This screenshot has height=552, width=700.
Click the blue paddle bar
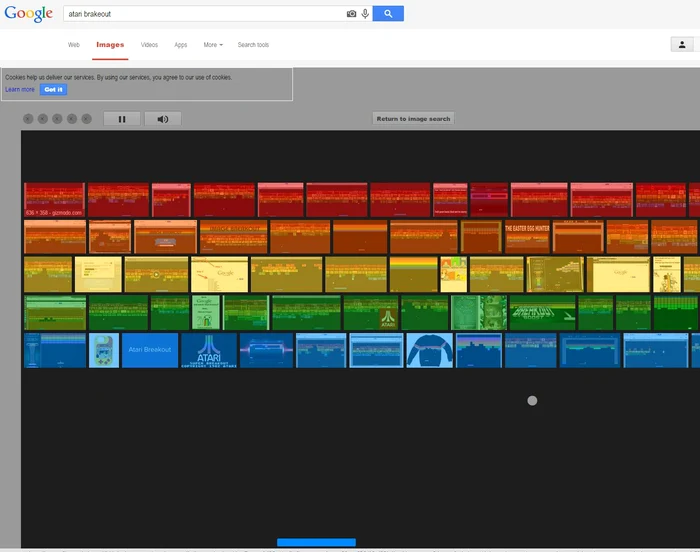317,542
